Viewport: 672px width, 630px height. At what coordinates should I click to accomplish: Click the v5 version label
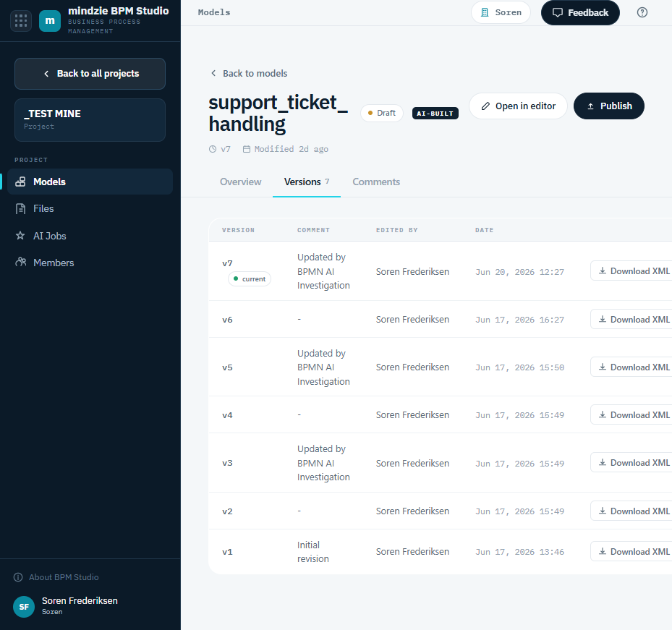tap(227, 367)
